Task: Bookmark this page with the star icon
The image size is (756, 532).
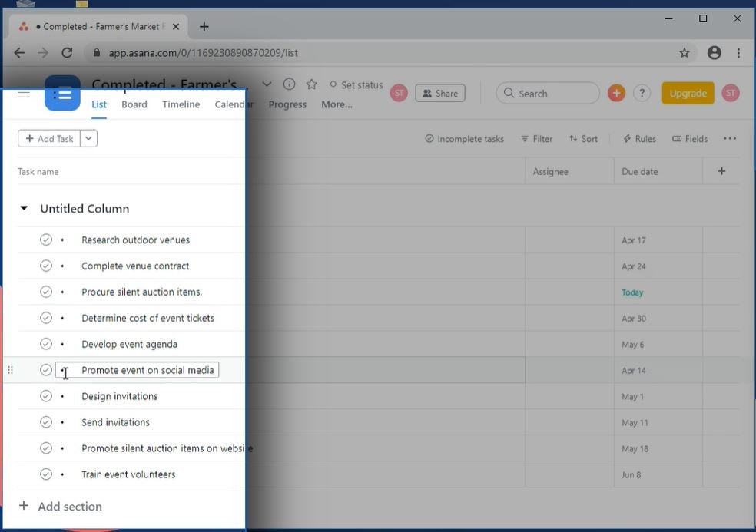Action: coord(684,53)
